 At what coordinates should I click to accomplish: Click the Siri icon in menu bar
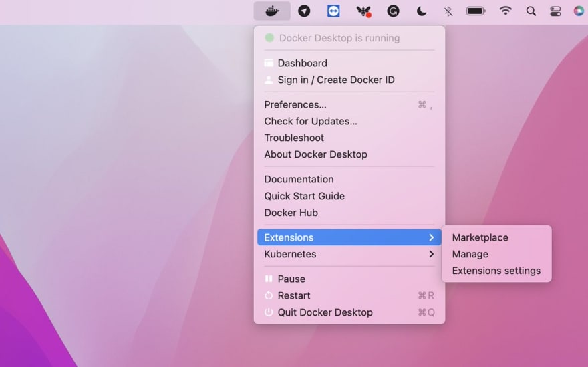tap(579, 11)
